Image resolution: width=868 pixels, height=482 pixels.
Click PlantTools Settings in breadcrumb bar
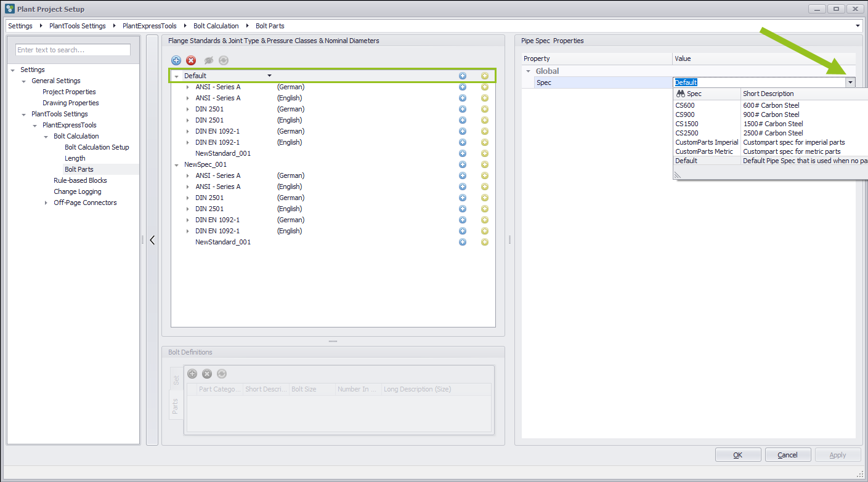78,26
